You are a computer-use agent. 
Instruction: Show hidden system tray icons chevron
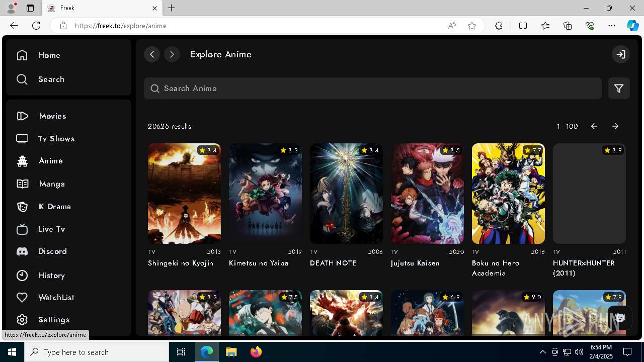click(542, 352)
